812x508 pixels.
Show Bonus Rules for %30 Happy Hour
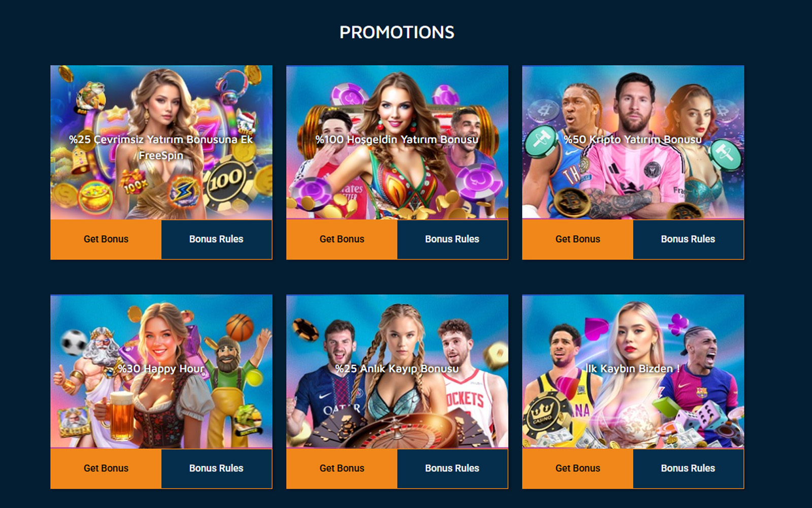217,468
